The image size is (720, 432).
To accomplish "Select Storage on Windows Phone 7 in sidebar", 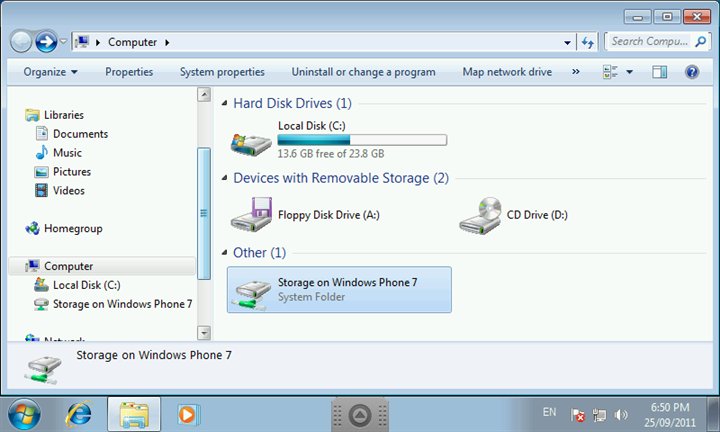I will [x=122, y=304].
